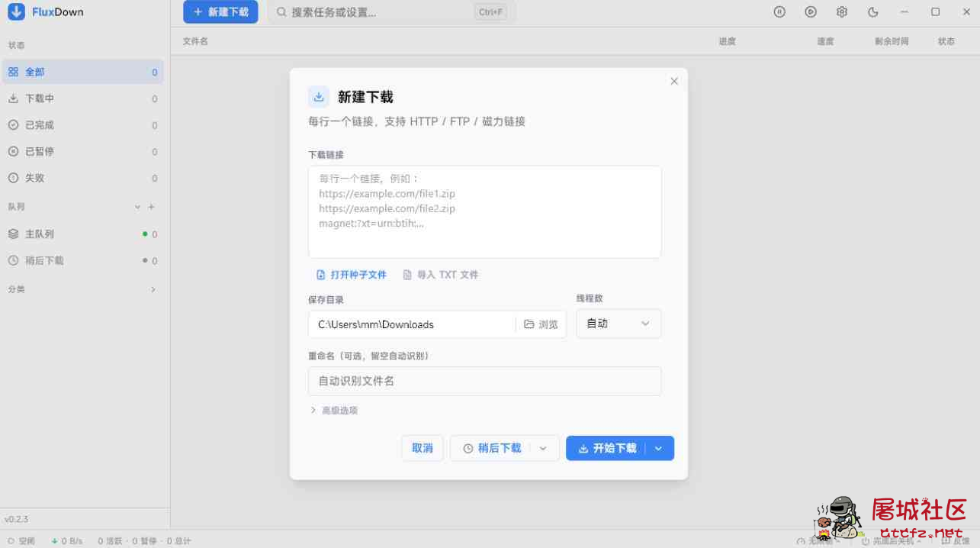Click the Ctrl+F shortcut badge

point(490,12)
